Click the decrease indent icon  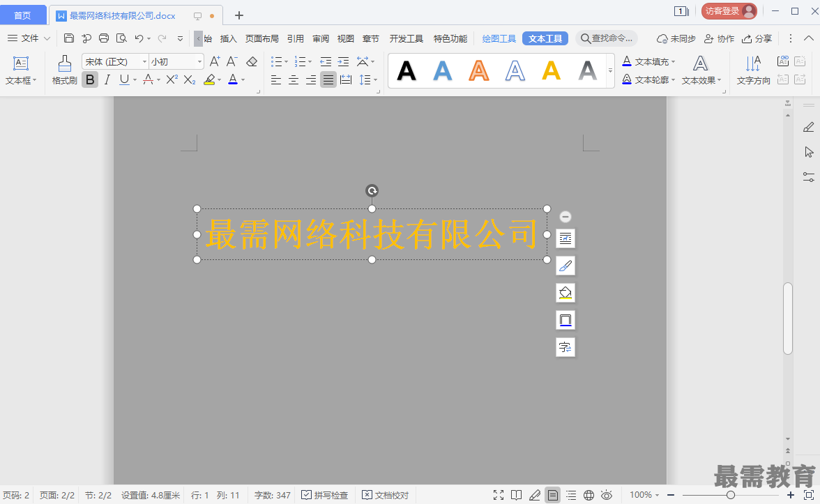pos(326,61)
